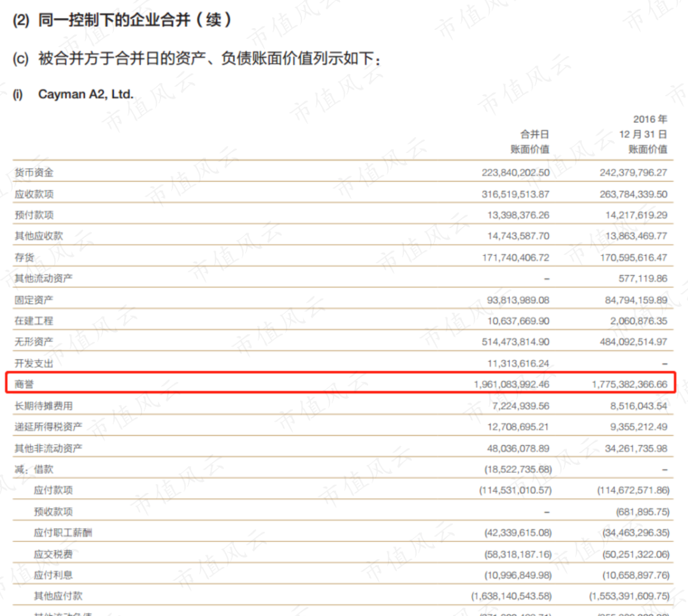Click the '应付款项' row label
Image resolution: width=688 pixels, height=616 pixels.
(53, 490)
